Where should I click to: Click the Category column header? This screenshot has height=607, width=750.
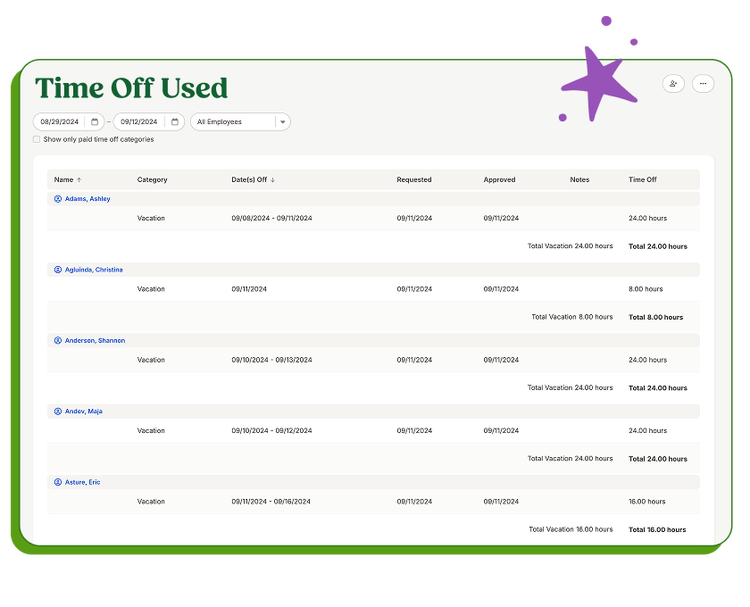pos(152,180)
